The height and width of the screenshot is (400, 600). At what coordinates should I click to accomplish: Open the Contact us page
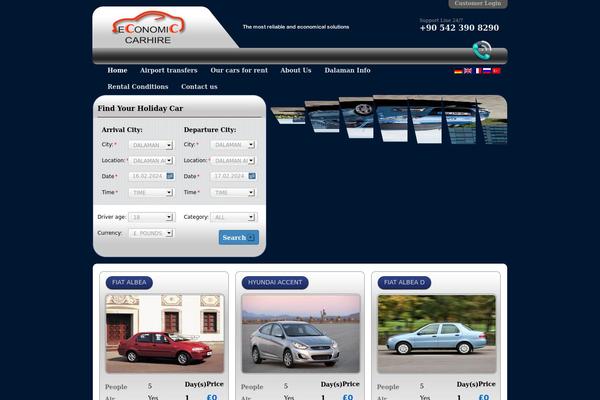click(x=199, y=87)
